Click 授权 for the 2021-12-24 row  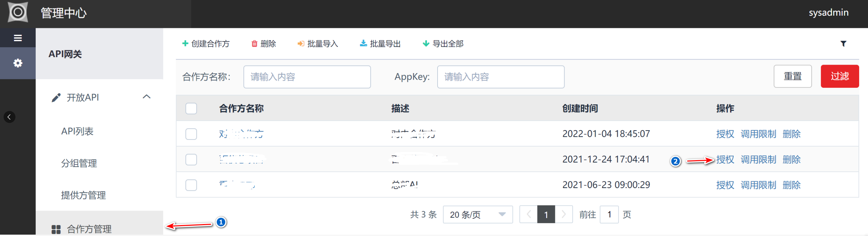pyautogui.click(x=725, y=159)
